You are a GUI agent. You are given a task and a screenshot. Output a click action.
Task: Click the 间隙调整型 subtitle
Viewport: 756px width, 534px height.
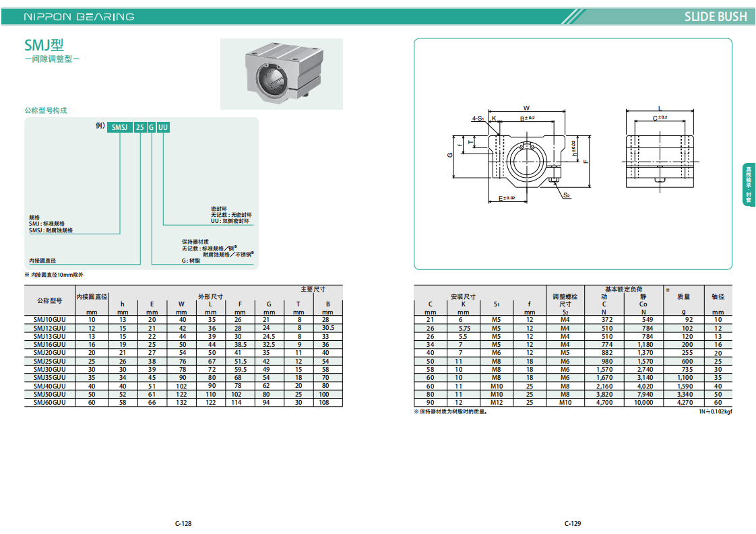52,59
